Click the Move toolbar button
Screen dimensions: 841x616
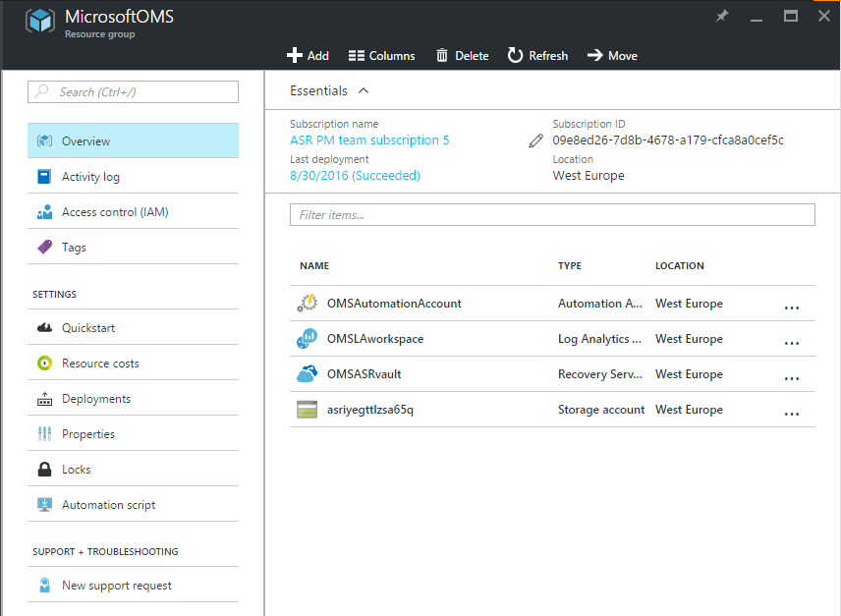coord(612,56)
